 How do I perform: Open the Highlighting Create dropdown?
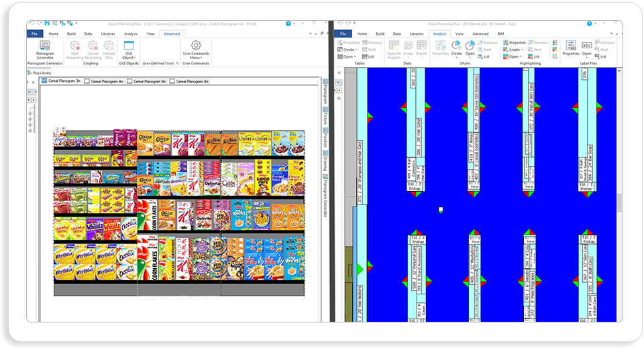513,50
